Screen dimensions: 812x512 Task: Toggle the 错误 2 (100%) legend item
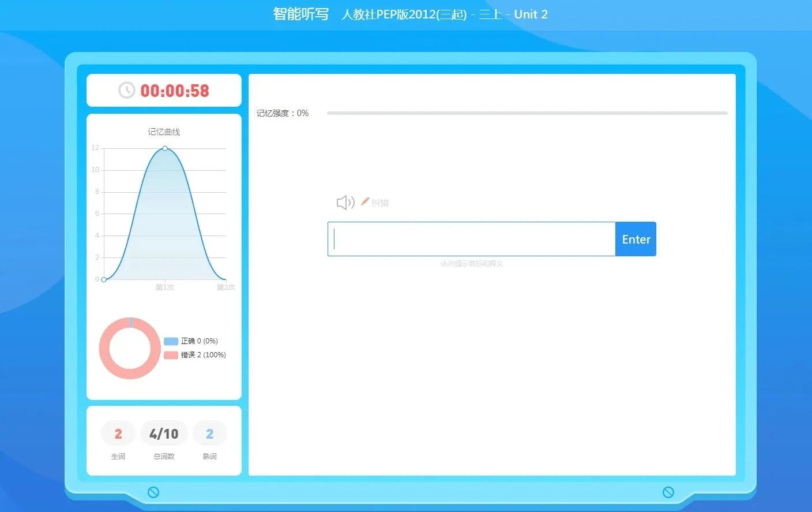coord(195,355)
